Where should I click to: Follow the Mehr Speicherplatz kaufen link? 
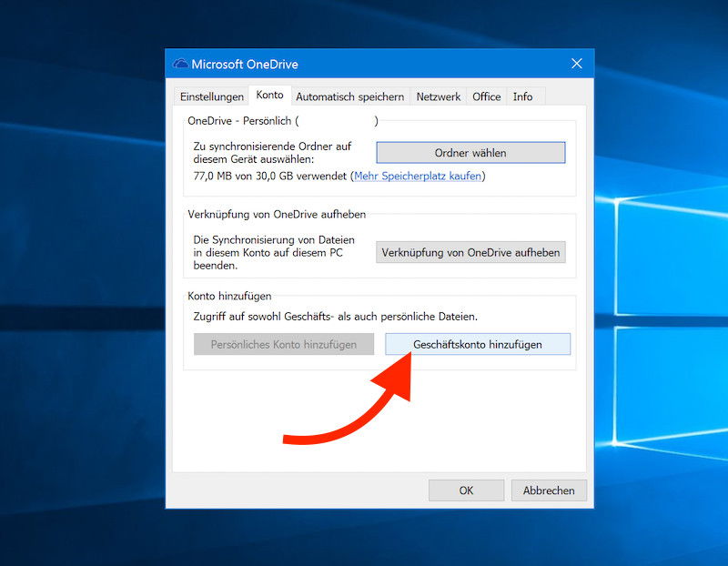(418, 176)
